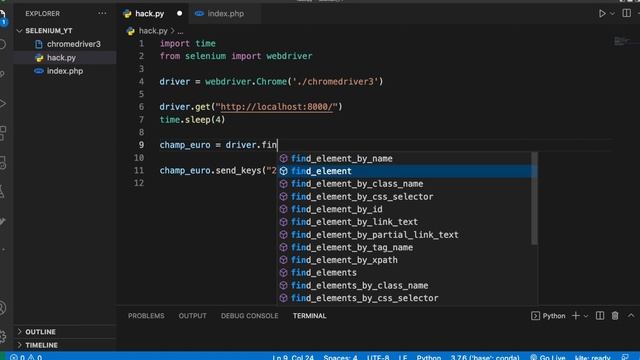Select the TERMINAL panel tab

coord(309,316)
